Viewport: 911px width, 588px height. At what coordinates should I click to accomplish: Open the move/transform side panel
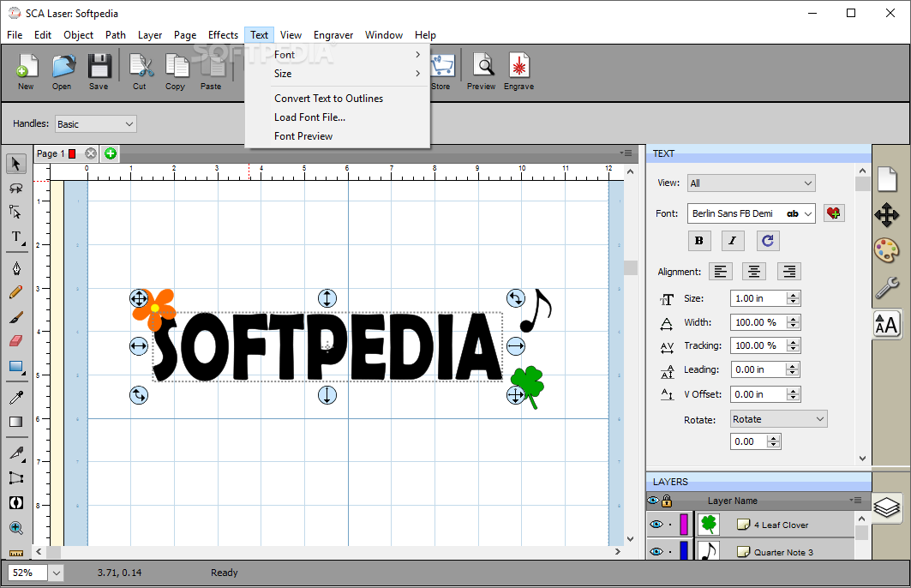click(x=887, y=215)
